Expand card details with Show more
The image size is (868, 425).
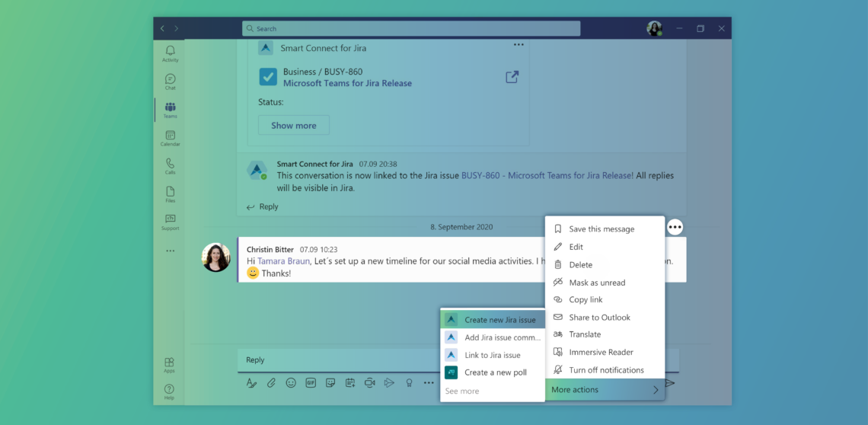click(293, 126)
